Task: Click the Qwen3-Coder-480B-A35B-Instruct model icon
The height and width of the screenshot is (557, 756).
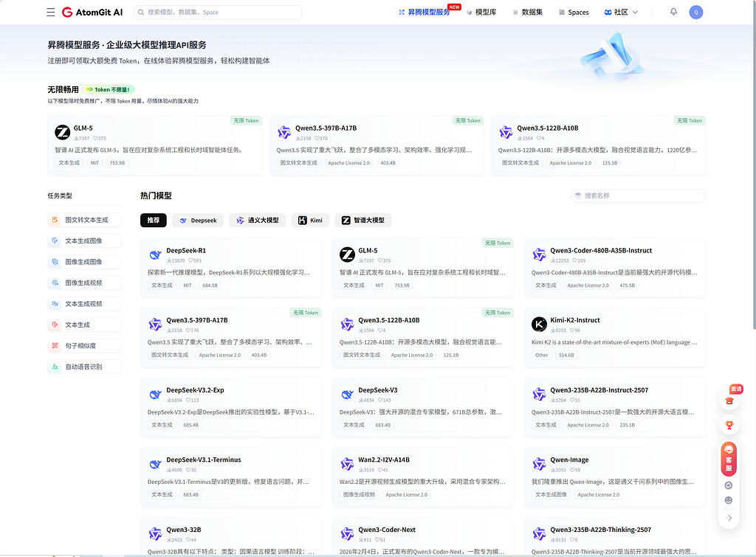Action: (539, 255)
